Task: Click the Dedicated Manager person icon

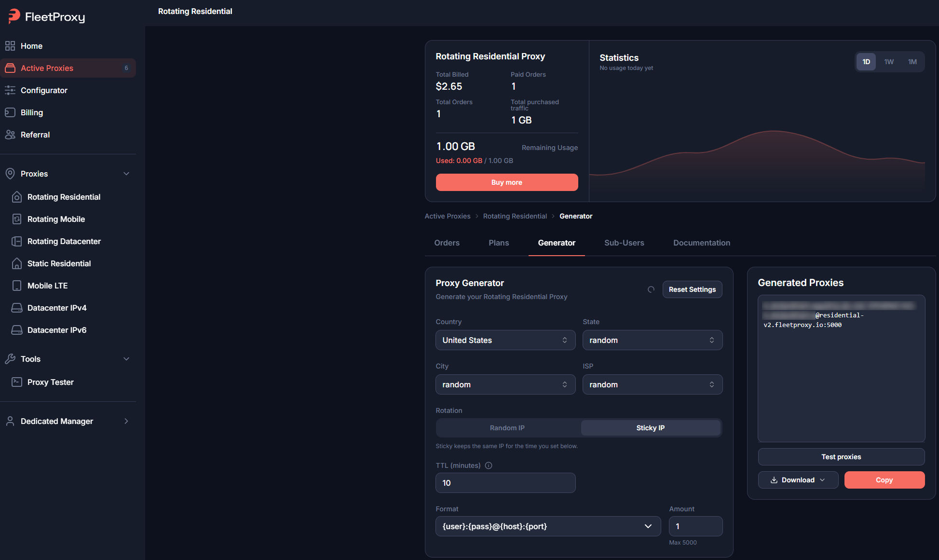Action: 10,421
